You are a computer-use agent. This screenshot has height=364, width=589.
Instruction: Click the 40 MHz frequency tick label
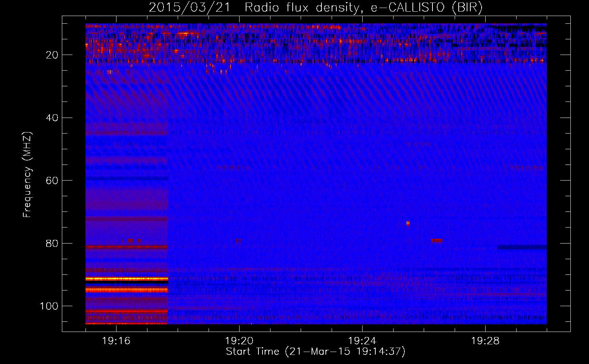pyautogui.click(x=52, y=118)
